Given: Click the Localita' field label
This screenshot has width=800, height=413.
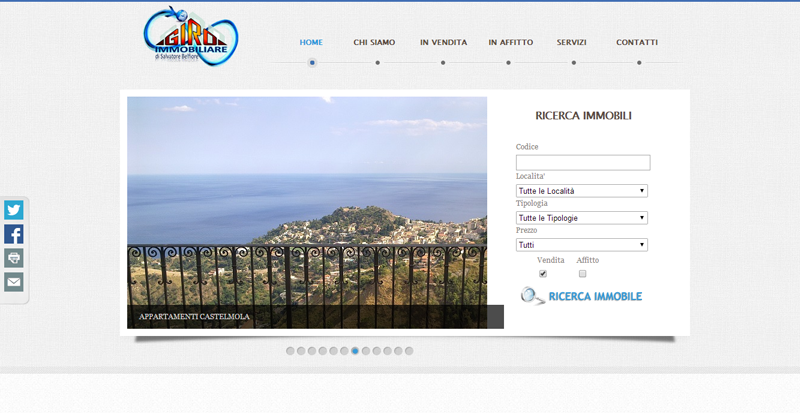Looking at the screenshot, I should point(531,176).
